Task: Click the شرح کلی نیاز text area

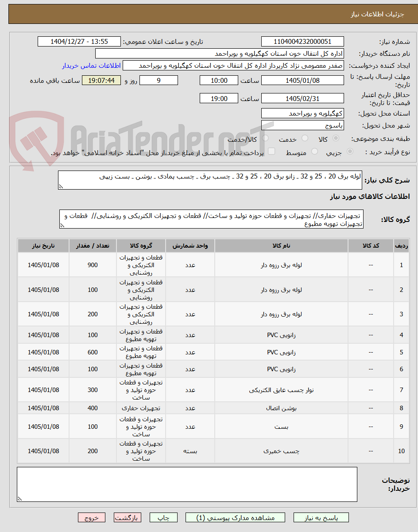Action: click(210, 180)
